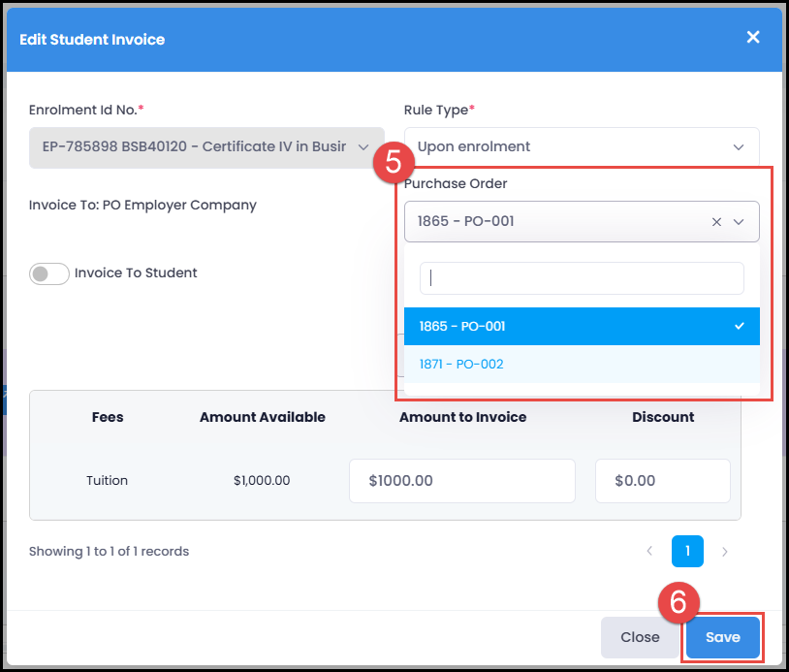Select the Tuition fee row label
789x672 pixels.
[x=108, y=481]
